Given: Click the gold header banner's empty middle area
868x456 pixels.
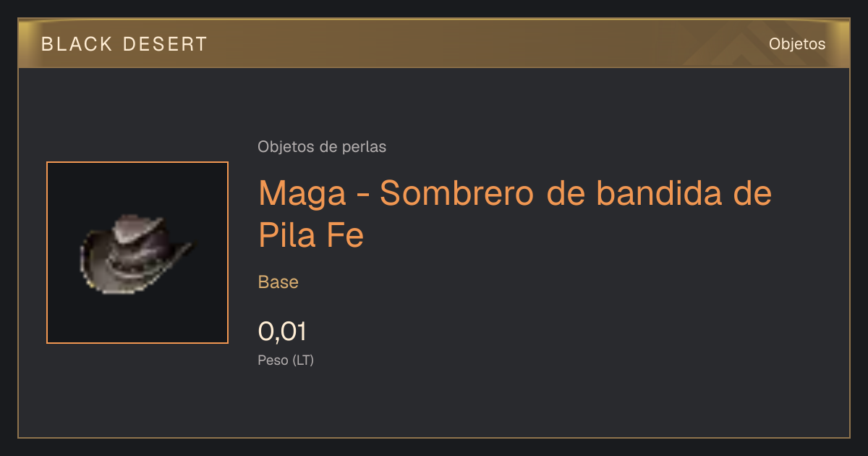Looking at the screenshot, I should (x=434, y=43).
